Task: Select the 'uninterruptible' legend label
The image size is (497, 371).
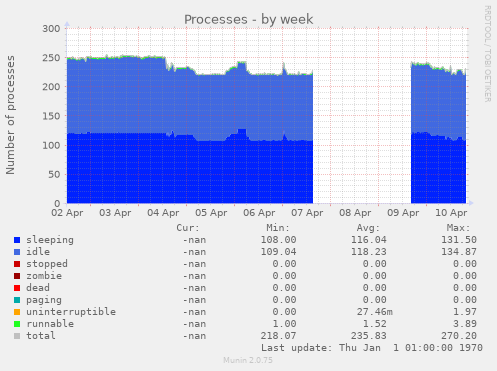Action: click(71, 312)
